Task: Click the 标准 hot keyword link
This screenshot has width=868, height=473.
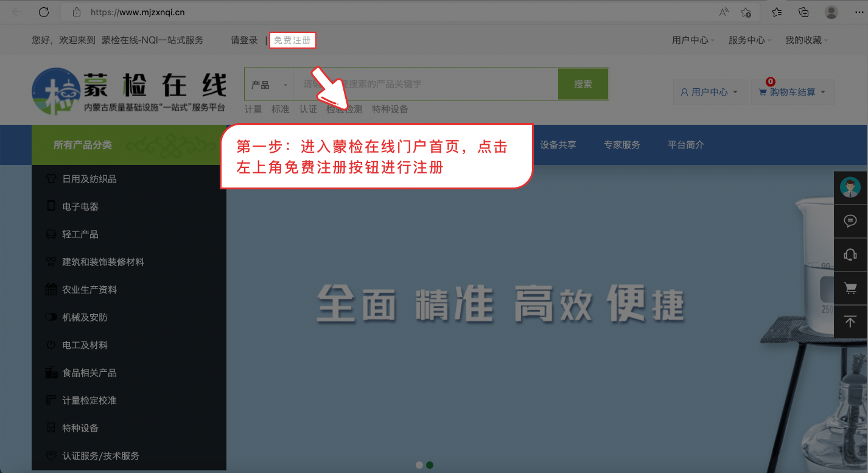Action: pos(281,109)
